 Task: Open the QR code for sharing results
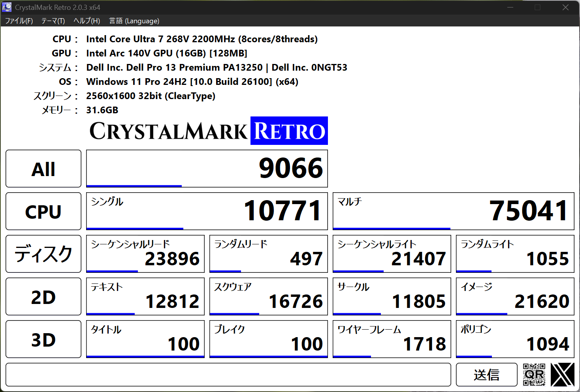tap(534, 374)
